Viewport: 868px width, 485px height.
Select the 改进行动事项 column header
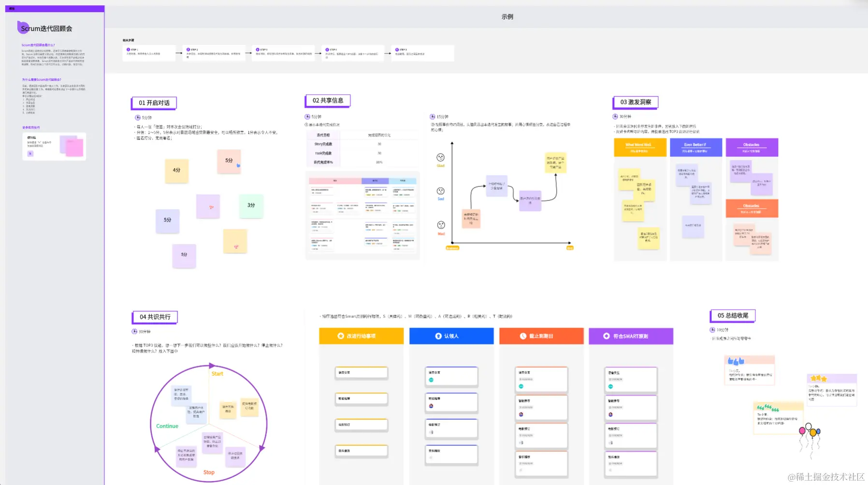coord(361,336)
